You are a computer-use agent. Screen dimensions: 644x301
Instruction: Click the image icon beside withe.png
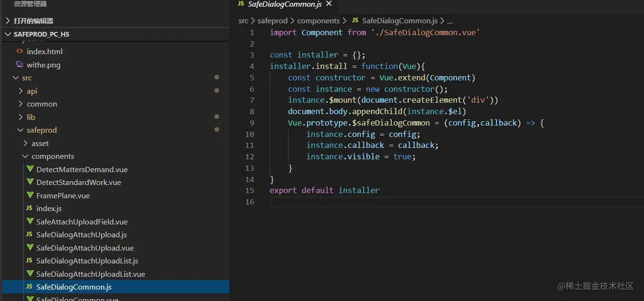point(20,65)
